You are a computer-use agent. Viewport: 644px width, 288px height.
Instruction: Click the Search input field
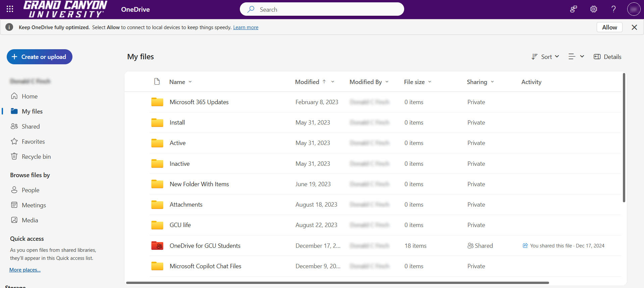[322, 9]
